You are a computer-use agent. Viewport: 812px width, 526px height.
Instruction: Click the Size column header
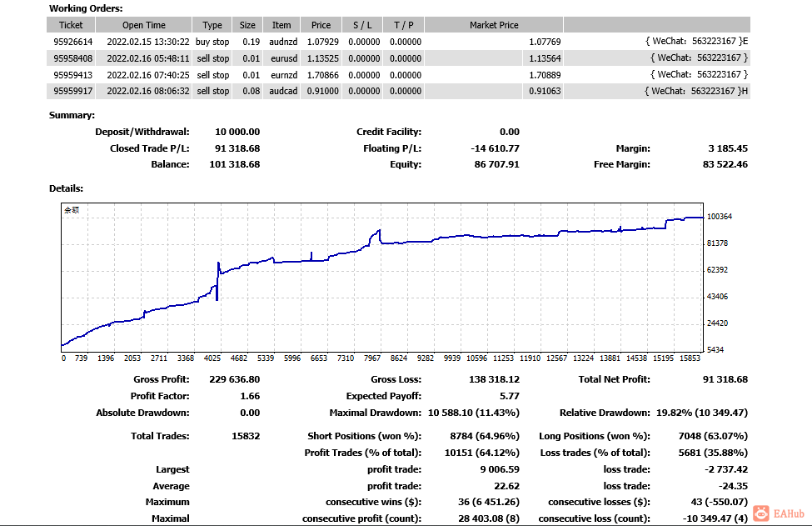(247, 25)
